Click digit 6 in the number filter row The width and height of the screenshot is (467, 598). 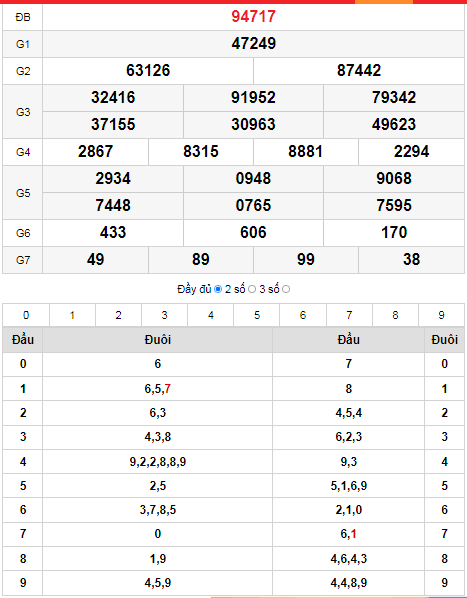pyautogui.click(x=303, y=315)
